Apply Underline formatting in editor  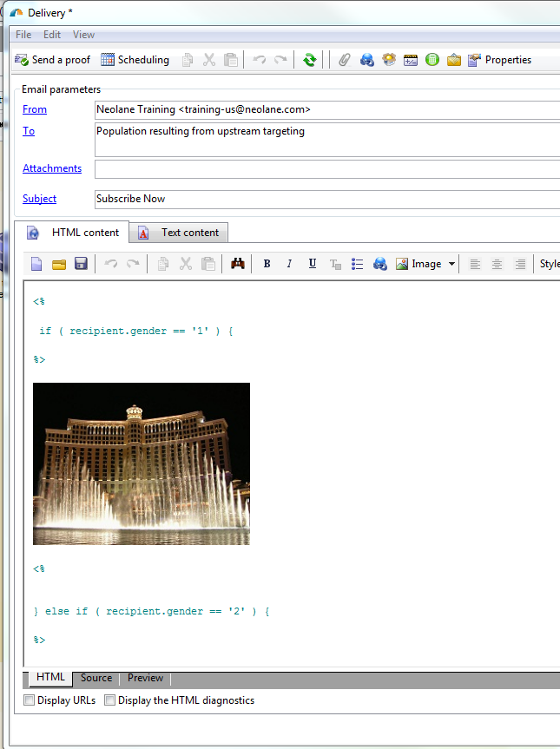click(312, 264)
